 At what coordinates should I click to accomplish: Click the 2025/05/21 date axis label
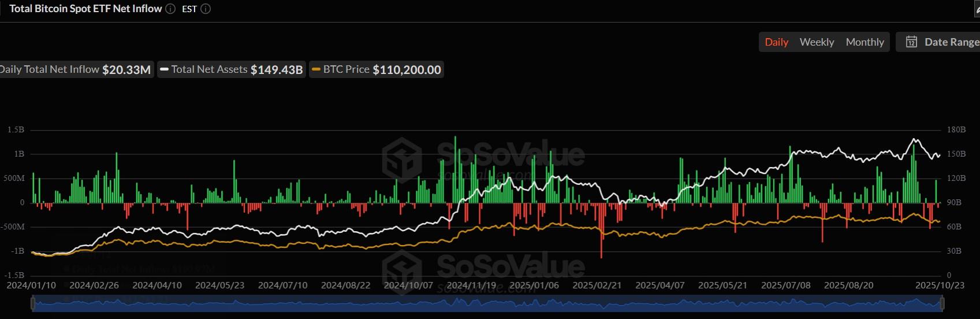click(722, 285)
